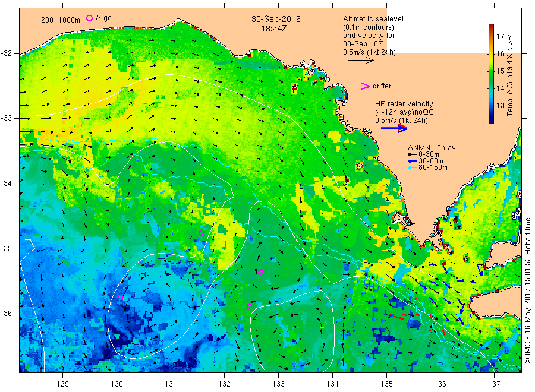Click the -33 latitude axis label
This screenshot has height=392, width=535.
[x=6, y=118]
